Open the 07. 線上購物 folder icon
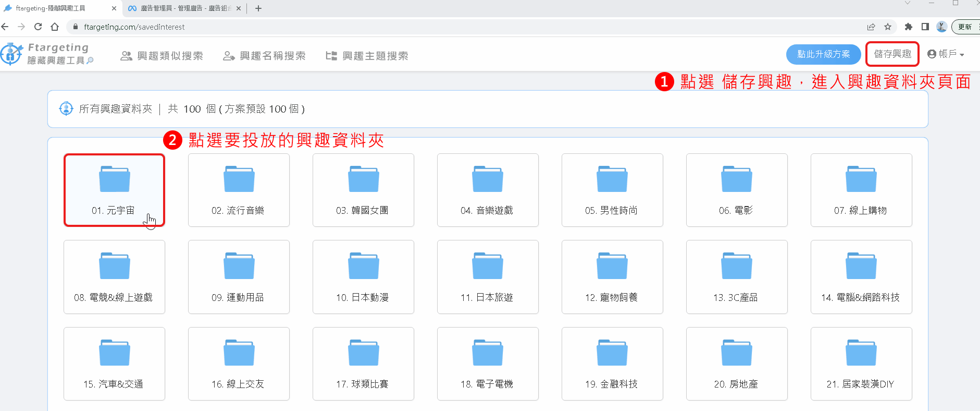980x411 pixels. 861,179
